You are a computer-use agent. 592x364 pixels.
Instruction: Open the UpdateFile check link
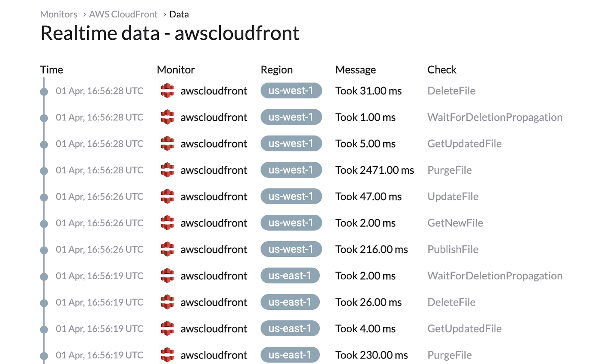coord(453,196)
